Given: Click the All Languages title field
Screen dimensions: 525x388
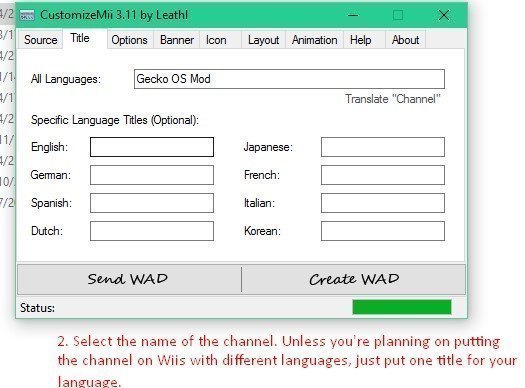Looking at the screenshot, I should coord(289,79).
